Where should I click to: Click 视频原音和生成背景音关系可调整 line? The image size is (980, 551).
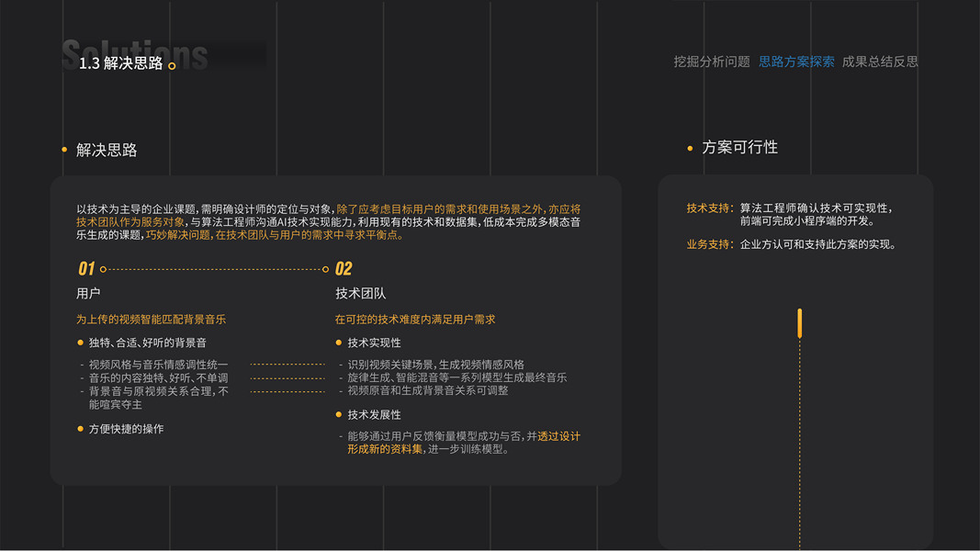pyautogui.click(x=428, y=390)
